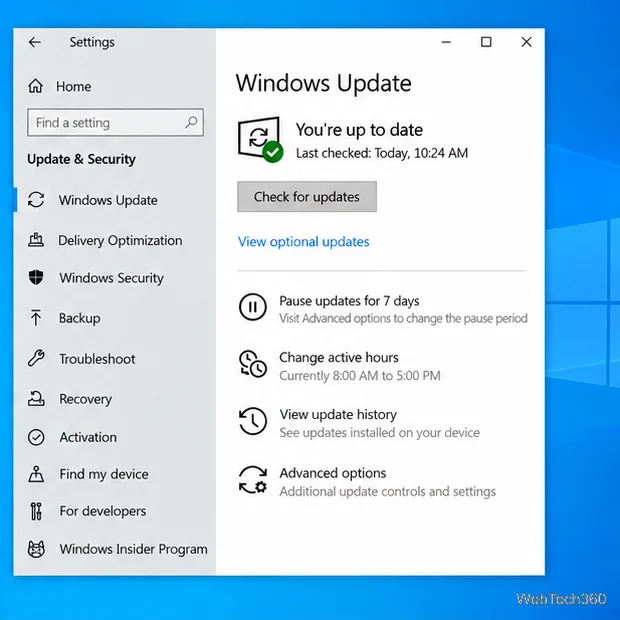
Task: Click the For developers tools icon
Action: (36, 511)
